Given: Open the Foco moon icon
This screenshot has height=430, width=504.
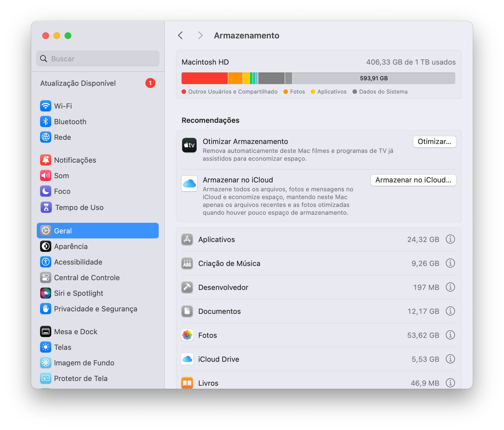Looking at the screenshot, I should [46, 191].
